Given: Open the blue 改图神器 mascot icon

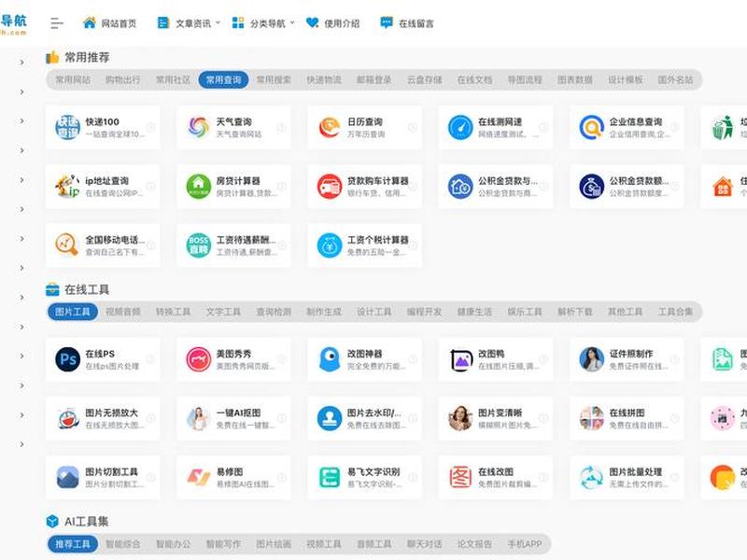Looking at the screenshot, I should pos(330,359).
